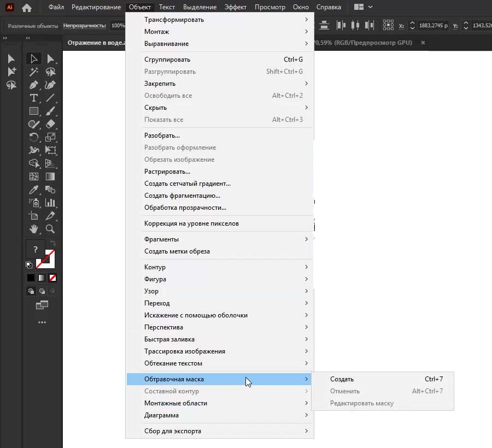This screenshot has width=492, height=448.
Task: Select the Rotate tool
Action: [34, 137]
